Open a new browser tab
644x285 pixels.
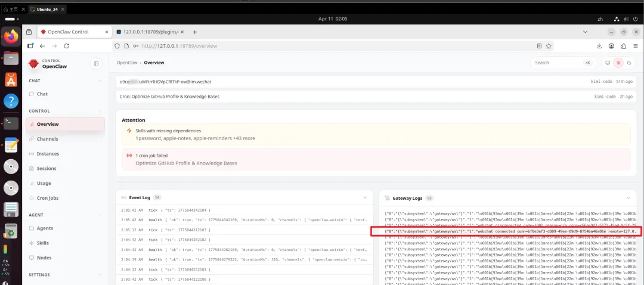[195, 32]
